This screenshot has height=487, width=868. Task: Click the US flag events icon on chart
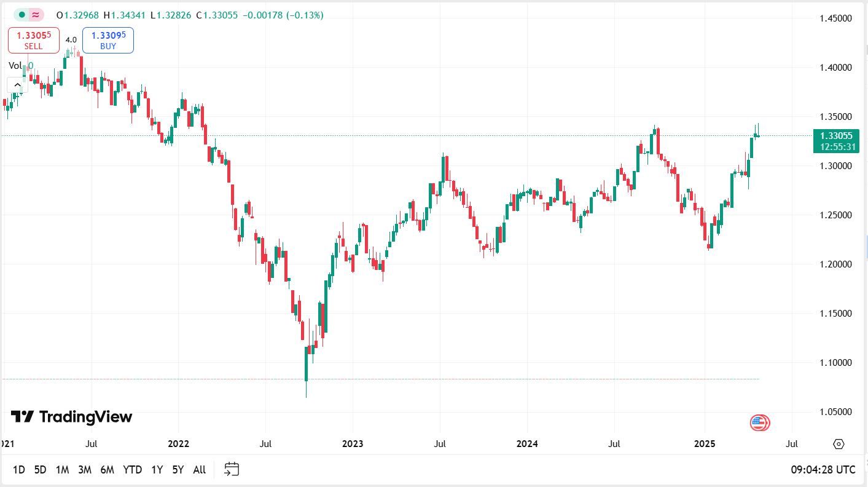point(759,422)
